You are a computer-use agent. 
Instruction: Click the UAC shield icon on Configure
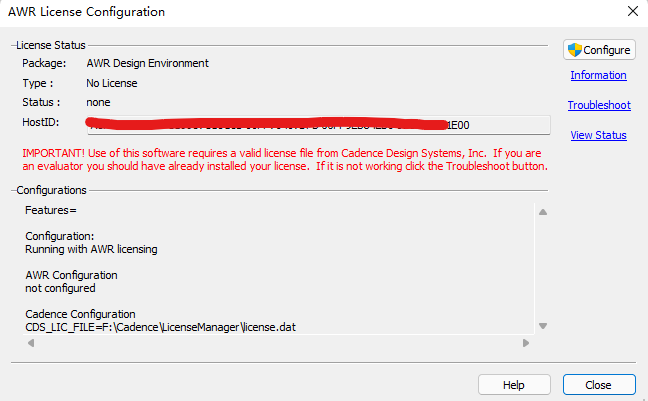(574, 50)
